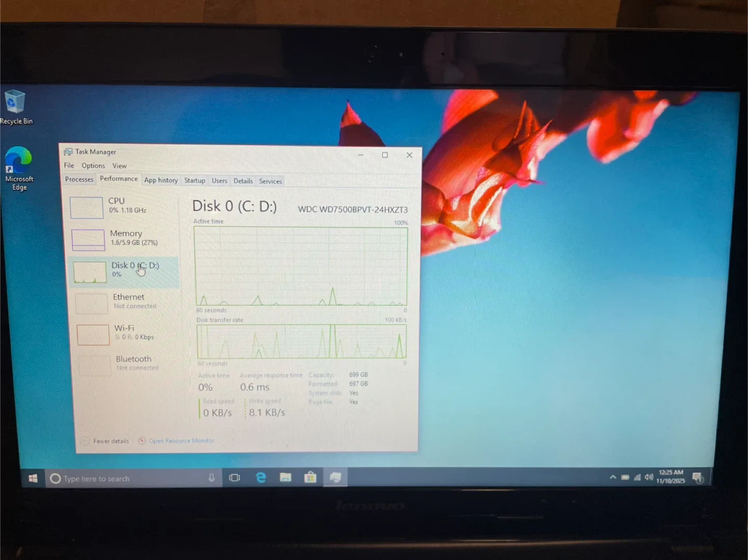Screen dimensions: 748x560
Task: Launch Task View from the taskbar
Action: coord(234,477)
